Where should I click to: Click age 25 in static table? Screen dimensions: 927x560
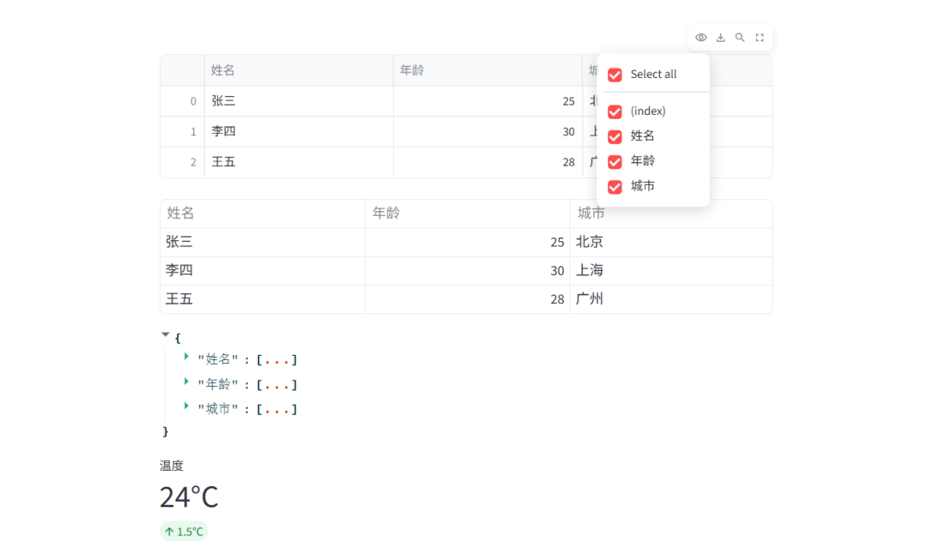tap(467, 242)
